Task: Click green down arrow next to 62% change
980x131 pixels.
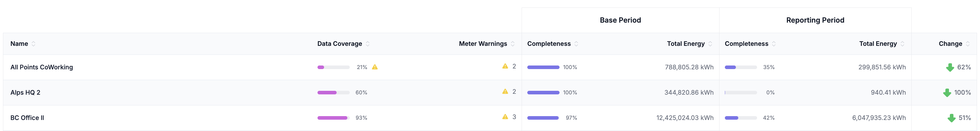Action: point(950,68)
